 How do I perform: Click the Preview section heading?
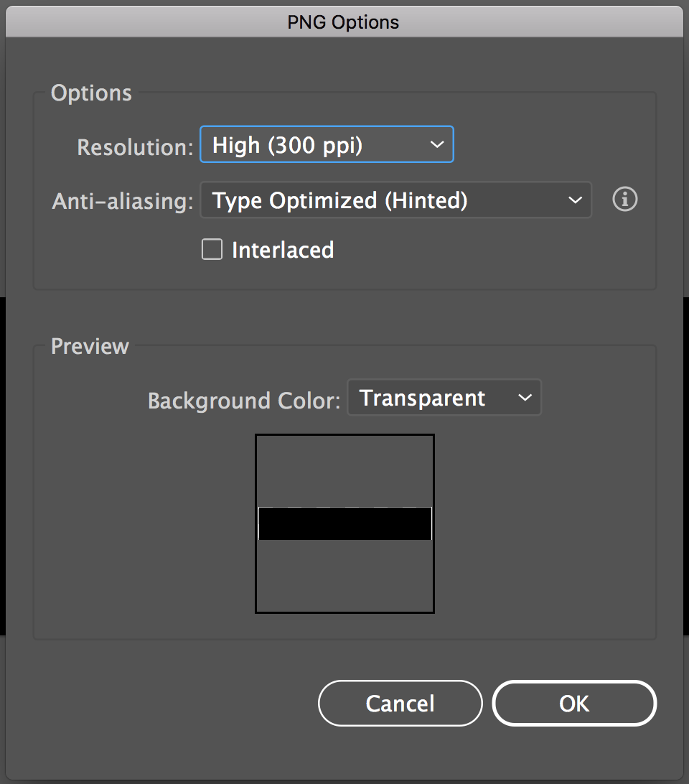click(x=89, y=346)
